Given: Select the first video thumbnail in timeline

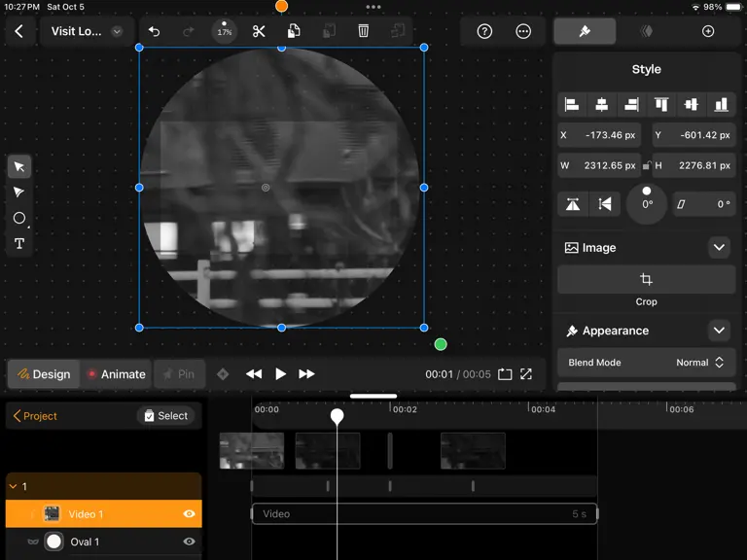Looking at the screenshot, I should tap(252, 451).
